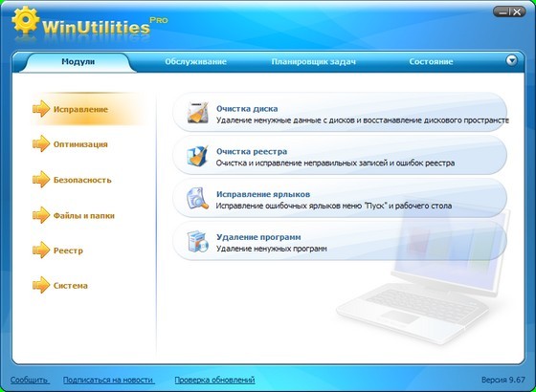Click description starting 'Очистка и исправление неправильных'

coord(335,163)
